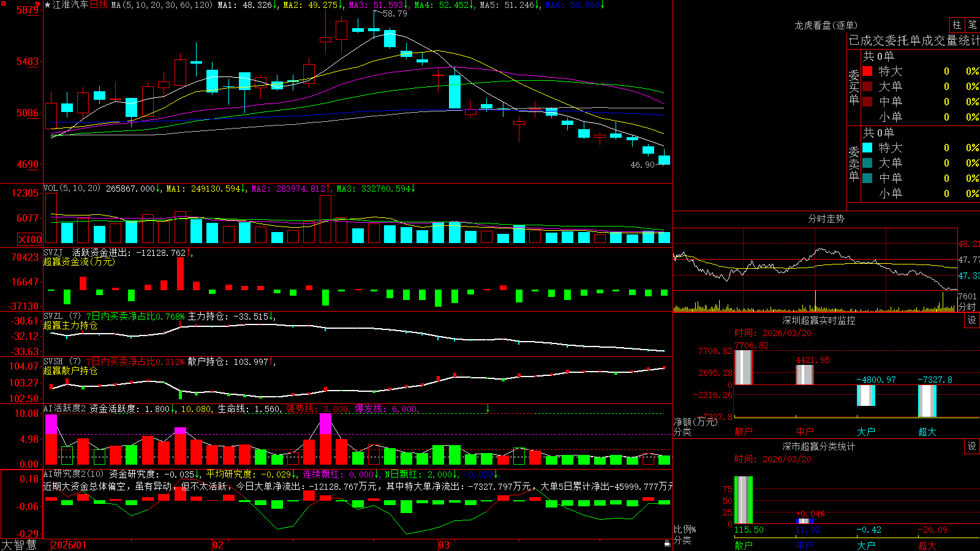Click the red question mark icon above 5879
The height and width of the screenshot is (551, 980).
point(38,4)
